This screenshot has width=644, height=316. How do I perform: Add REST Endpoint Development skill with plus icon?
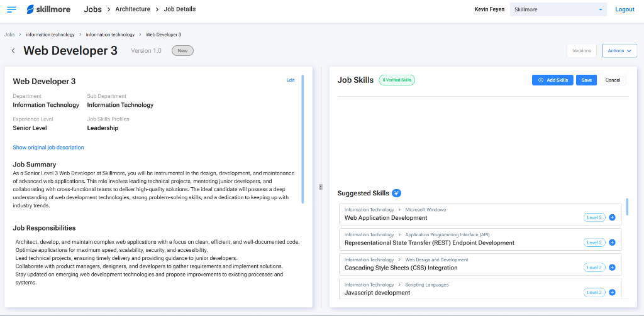coord(612,242)
